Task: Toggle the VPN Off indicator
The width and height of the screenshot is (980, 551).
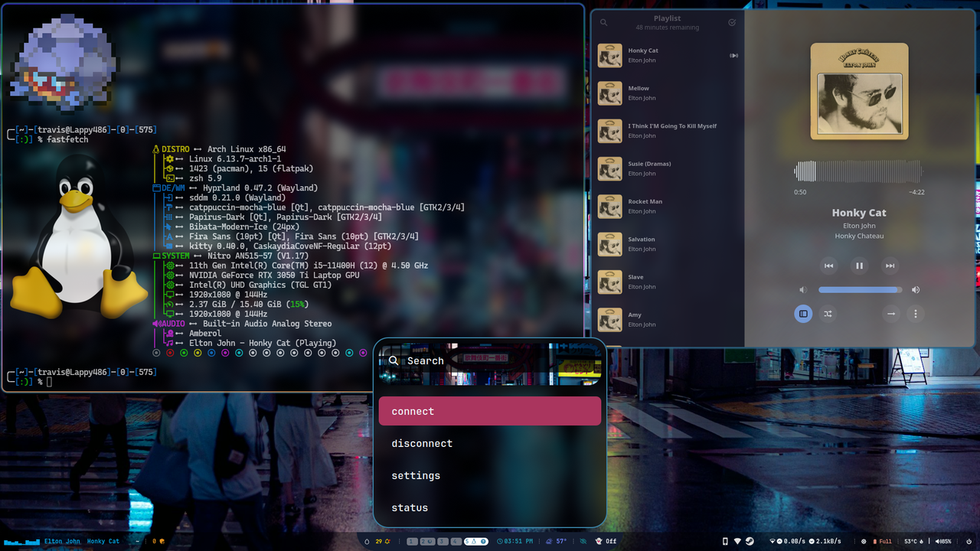Action: 606,541
